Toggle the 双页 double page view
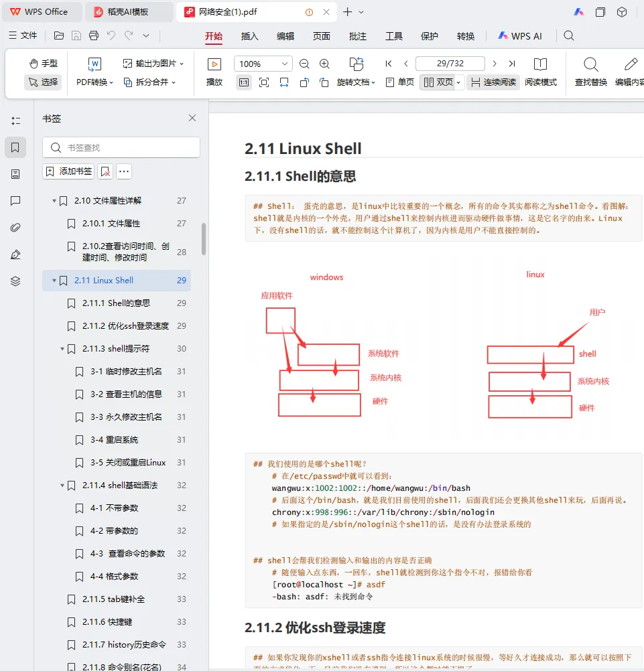 tap(438, 82)
